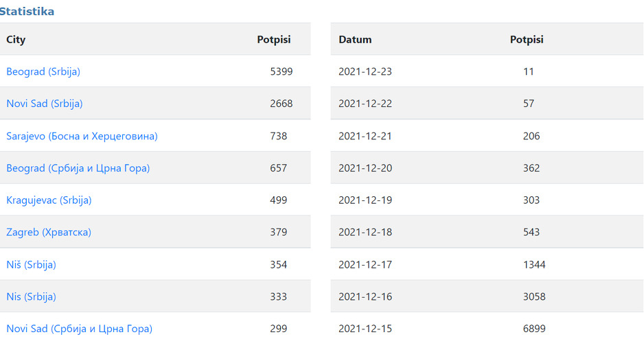Image resolution: width=644 pixels, height=339 pixels.
Task: Open Novi Sad (Србија и Црна Гора) link
Action: [79, 329]
